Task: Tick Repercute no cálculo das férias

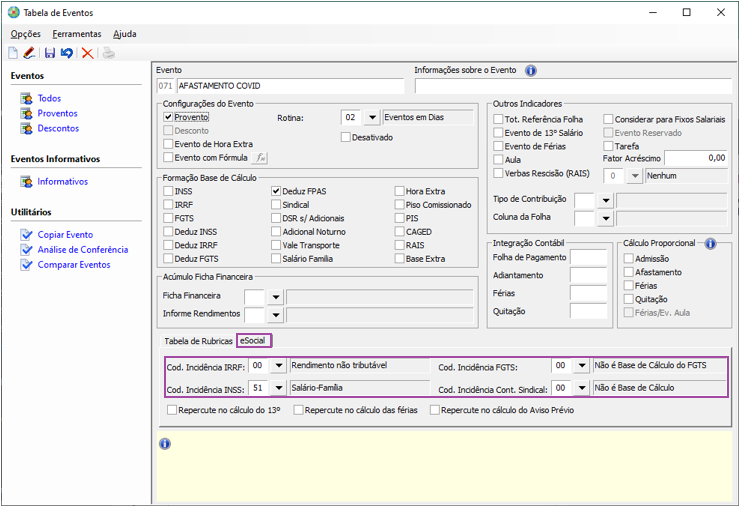Action: 298,410
